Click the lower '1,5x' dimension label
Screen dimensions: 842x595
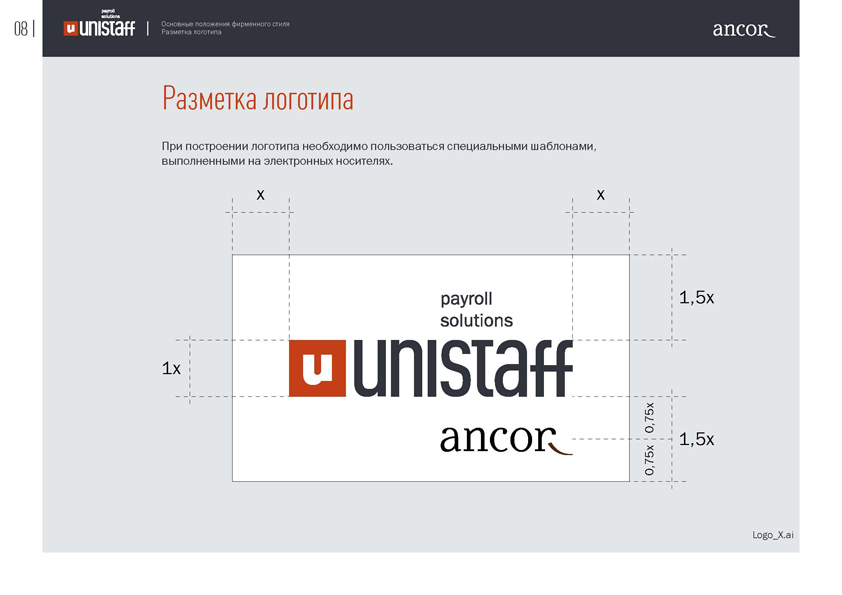coord(696,439)
